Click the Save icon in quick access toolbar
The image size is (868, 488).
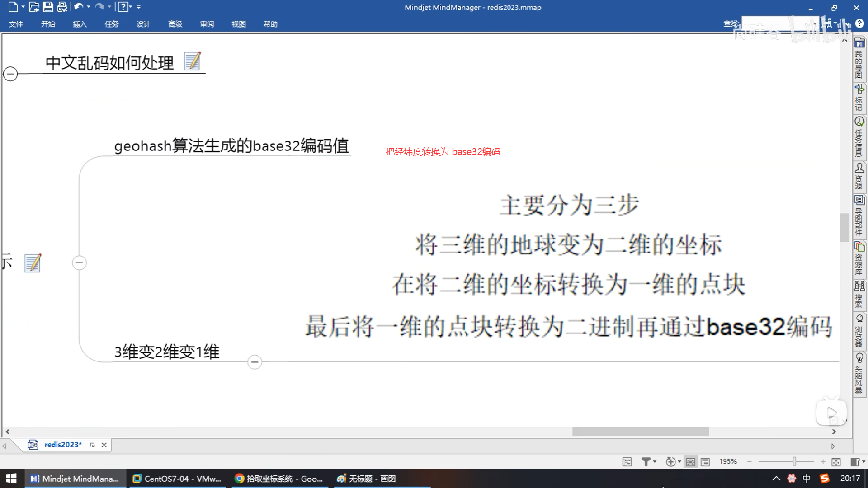tap(48, 7)
